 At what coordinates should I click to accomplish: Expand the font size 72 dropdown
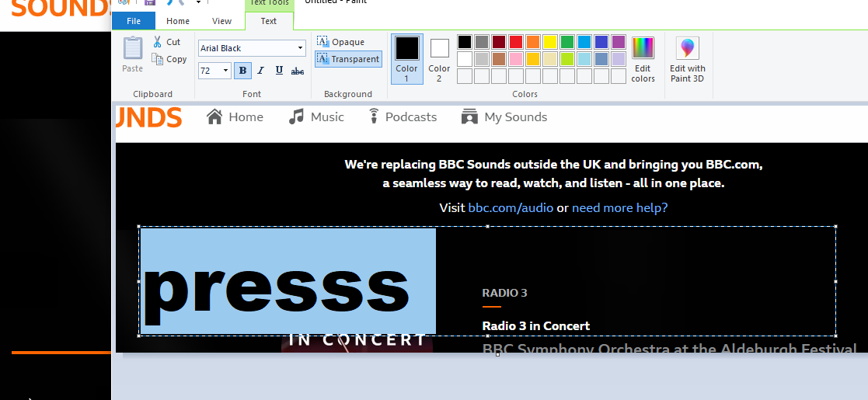tap(226, 71)
